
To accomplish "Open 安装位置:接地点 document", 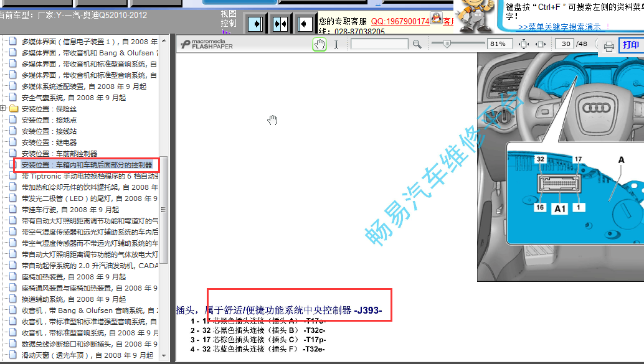I will pos(49,120).
